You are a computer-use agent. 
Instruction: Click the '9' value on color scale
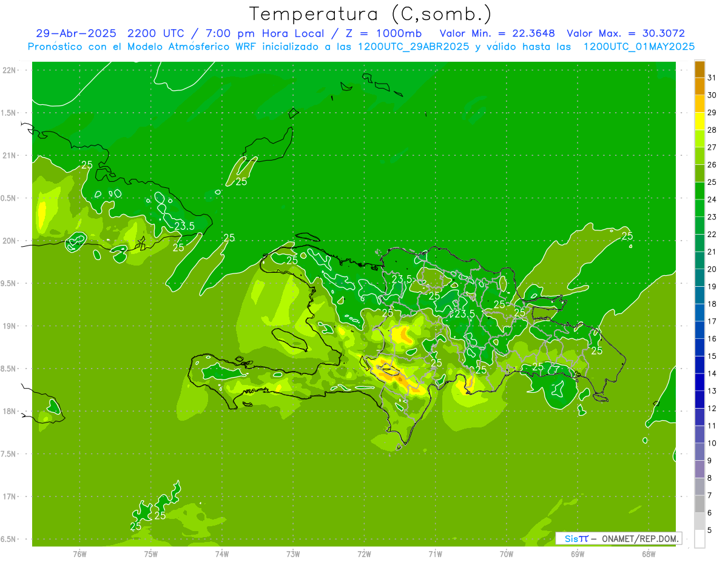710,461
